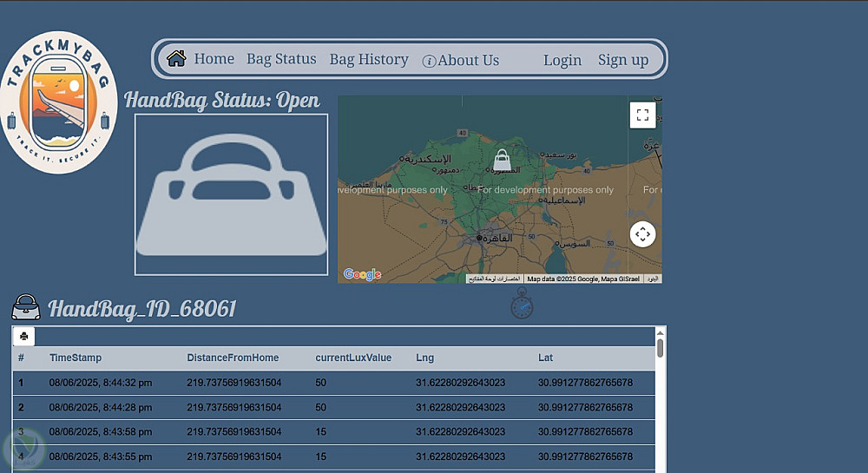Open the Login page
Viewport: 868px width, 473px height.
click(x=562, y=60)
